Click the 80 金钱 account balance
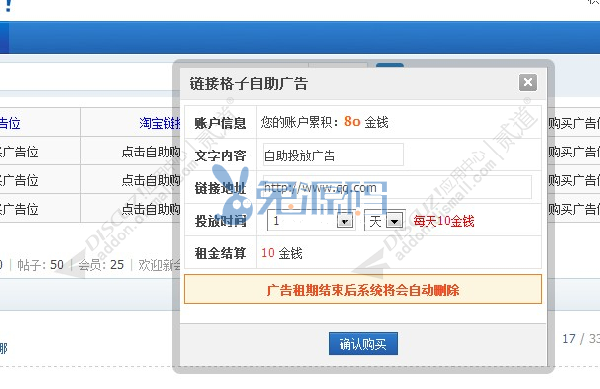 click(x=366, y=122)
